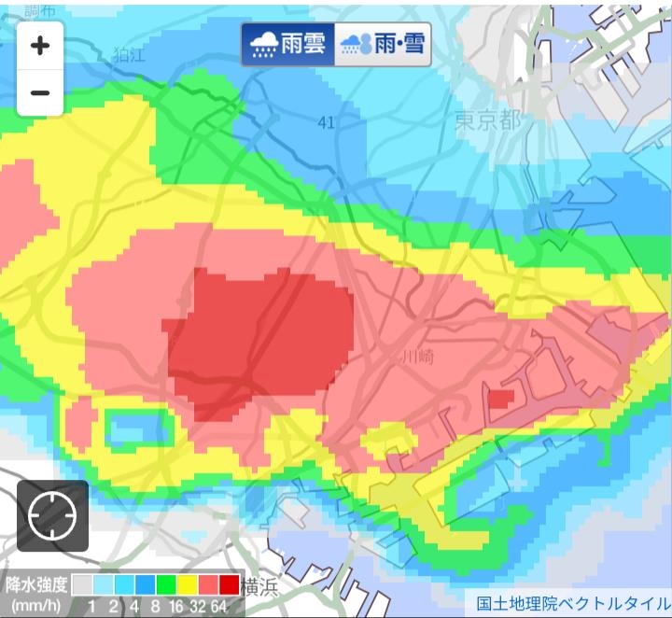The image size is (672, 618).
Task: Click the zoom out minus button
Action: pyautogui.click(x=40, y=92)
